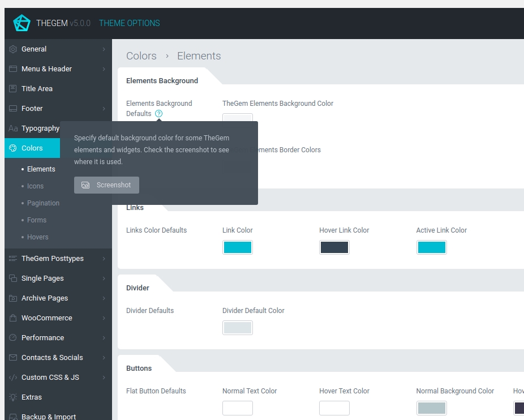Image resolution: width=524 pixels, height=420 pixels.
Task: Open the Hover Link Color swatch
Action: (334, 247)
